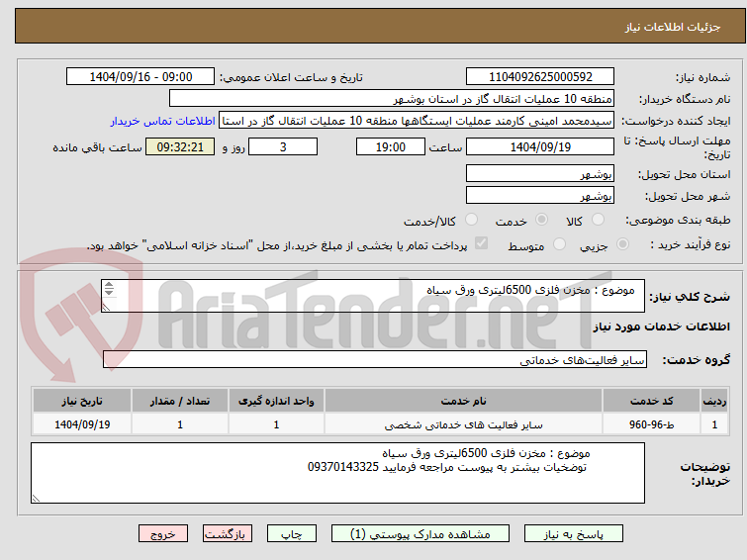Click the اطلاعات خدمات مورد نیاز heading
This screenshot has width=747, height=560.
coord(661,327)
